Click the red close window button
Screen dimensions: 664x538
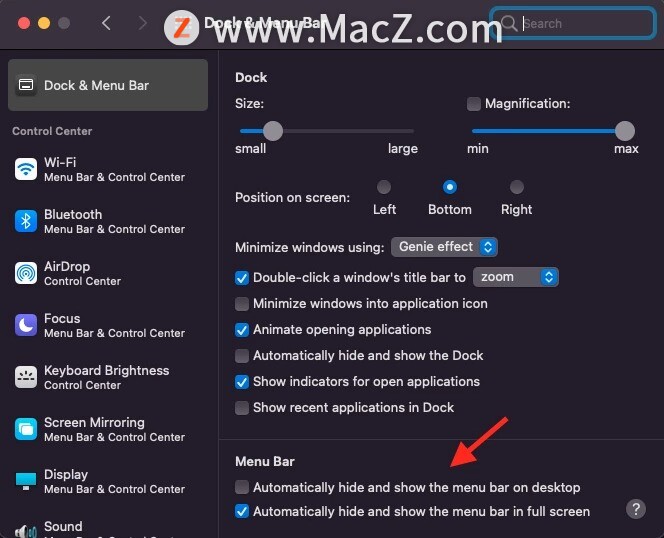[x=24, y=23]
